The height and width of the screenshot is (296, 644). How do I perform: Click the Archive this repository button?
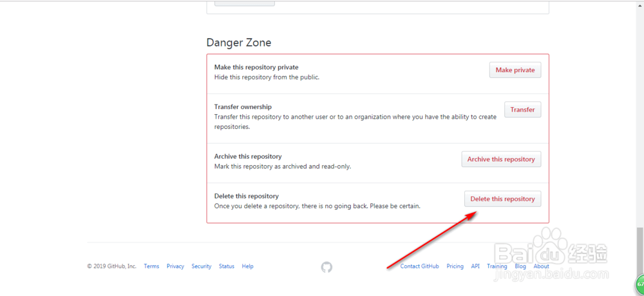pos(501,159)
